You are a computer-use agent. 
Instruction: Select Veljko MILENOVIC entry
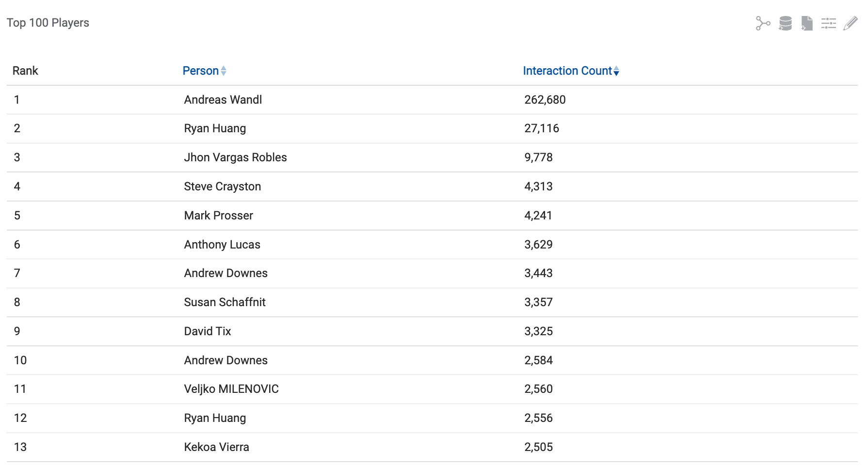[231, 389]
